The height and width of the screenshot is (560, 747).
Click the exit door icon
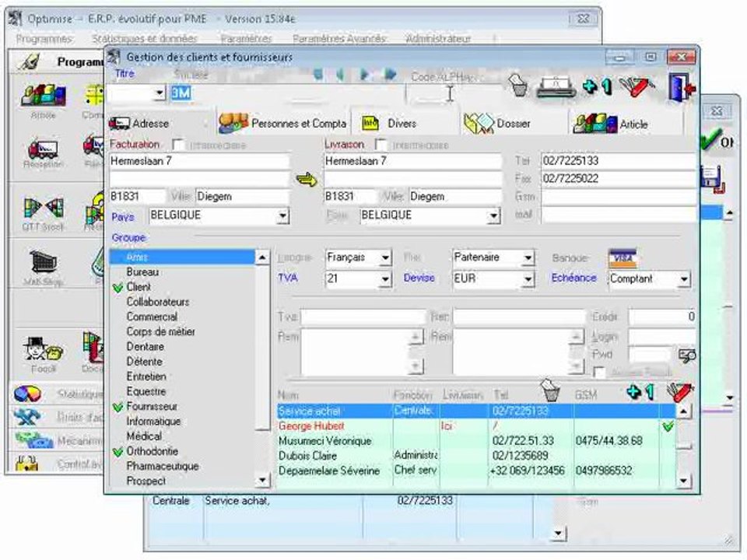682,86
